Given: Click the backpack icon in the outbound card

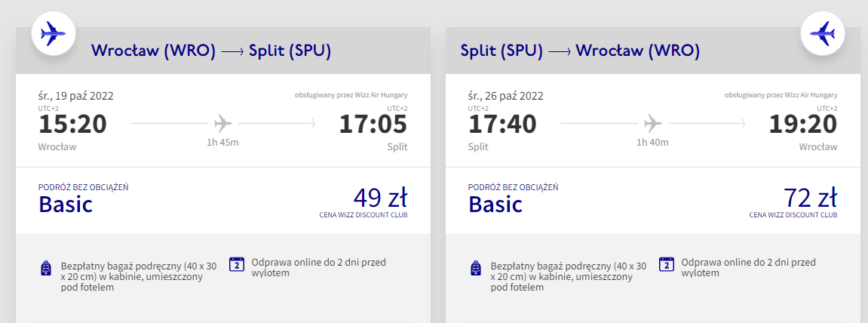Looking at the screenshot, I should (x=46, y=269).
